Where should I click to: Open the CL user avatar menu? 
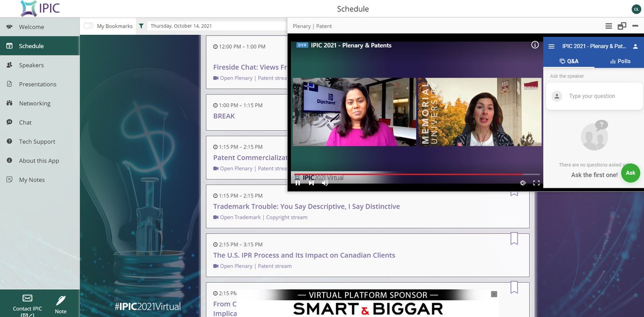636,9
